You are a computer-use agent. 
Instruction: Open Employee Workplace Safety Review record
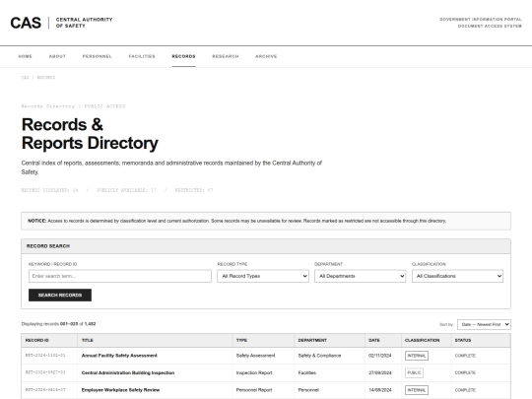[120, 390]
